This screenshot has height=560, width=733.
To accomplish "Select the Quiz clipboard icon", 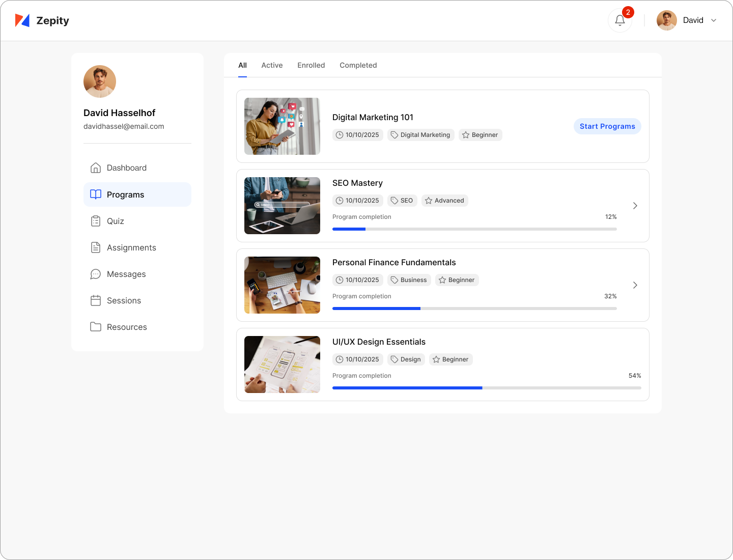I will pos(96,221).
